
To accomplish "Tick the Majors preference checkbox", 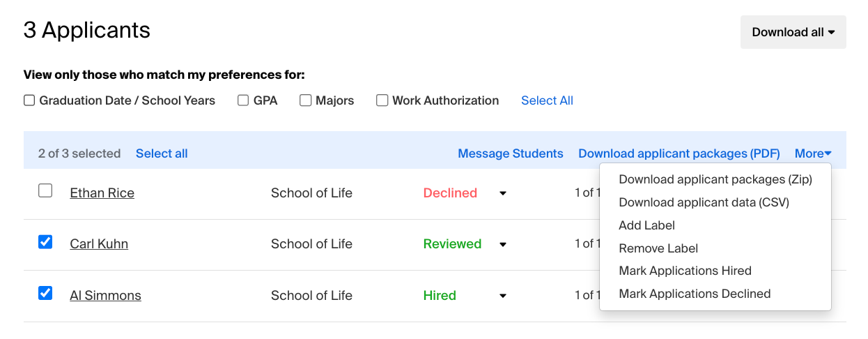I will [305, 100].
